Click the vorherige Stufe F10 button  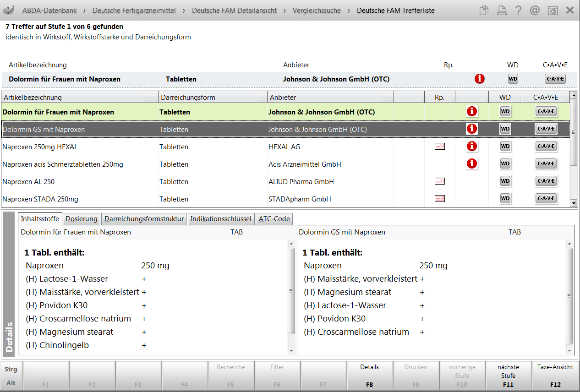click(x=462, y=376)
